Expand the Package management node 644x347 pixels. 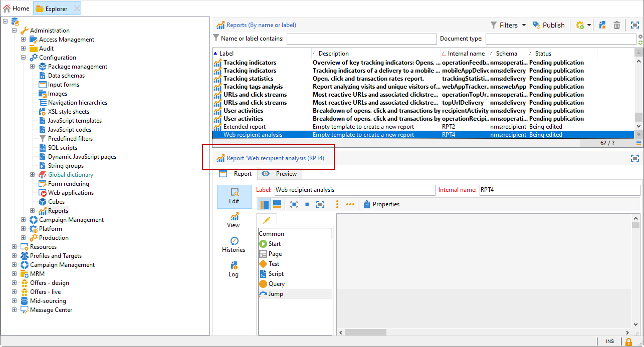[33, 67]
